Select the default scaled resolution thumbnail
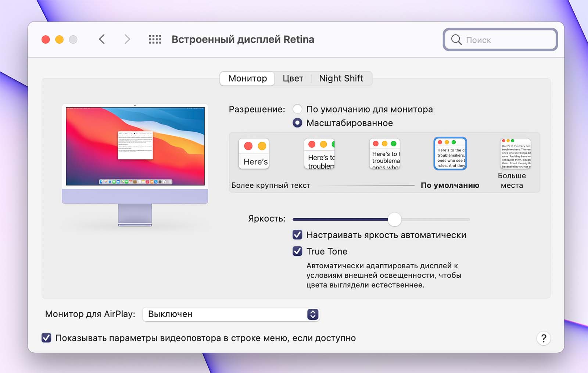588x373 pixels. (x=450, y=154)
